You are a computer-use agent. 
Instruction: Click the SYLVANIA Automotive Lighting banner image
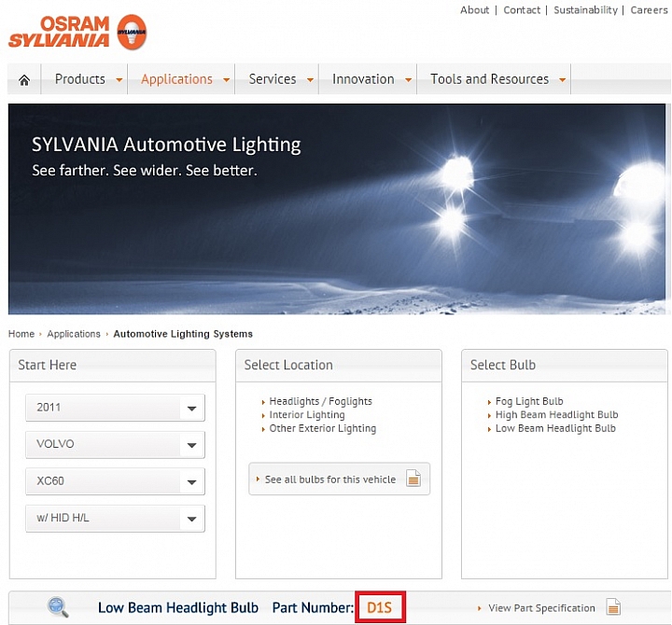coord(337,209)
